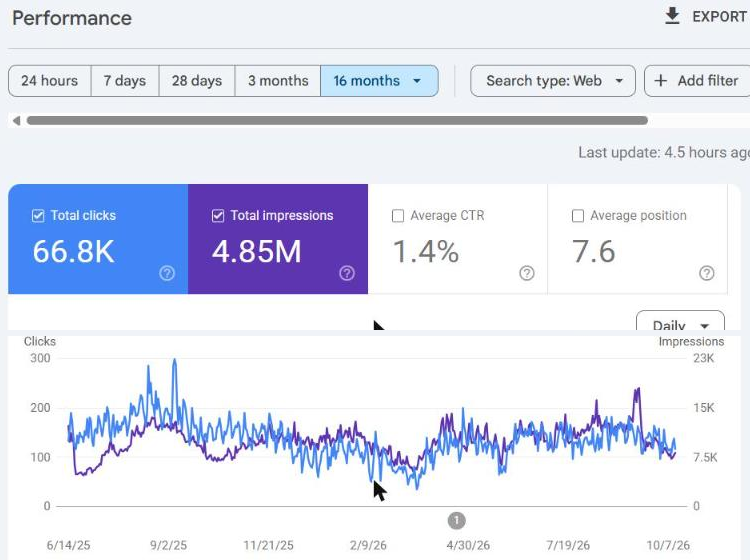The image size is (750, 560).
Task: Click the Export download icon
Action: [x=672, y=16]
